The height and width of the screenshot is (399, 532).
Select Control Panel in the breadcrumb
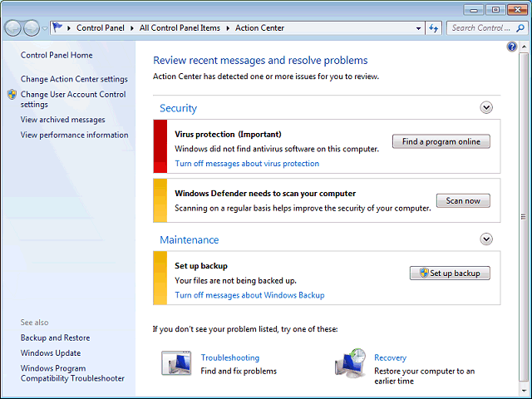(x=100, y=27)
